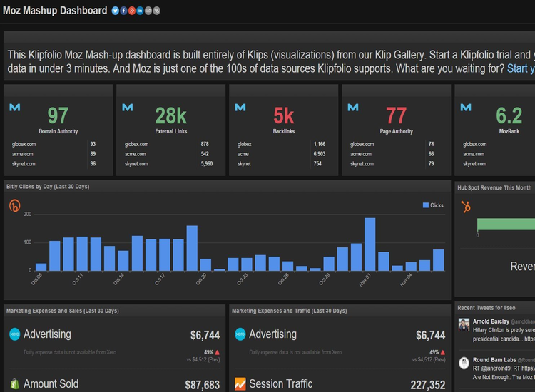535x392 pixels.
Task: Click the red up arrow in Sales klip
Action: point(218,353)
